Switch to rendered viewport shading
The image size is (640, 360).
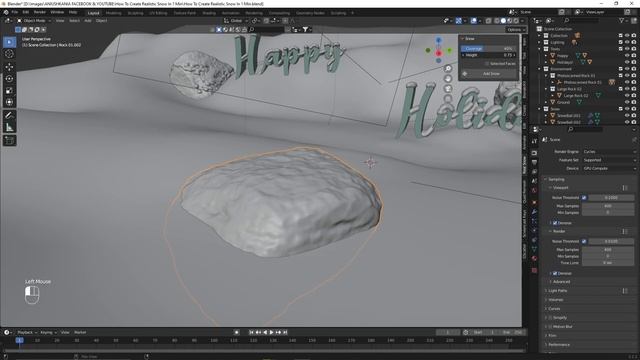tap(516, 20)
